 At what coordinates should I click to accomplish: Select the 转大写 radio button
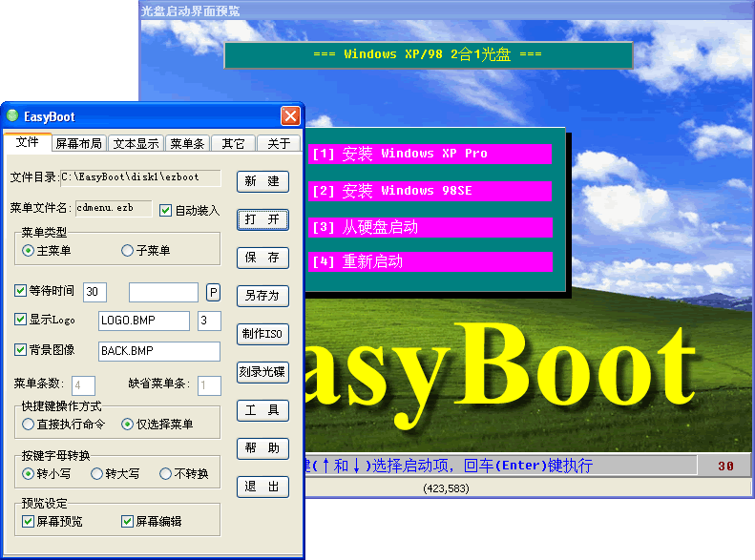(96, 473)
